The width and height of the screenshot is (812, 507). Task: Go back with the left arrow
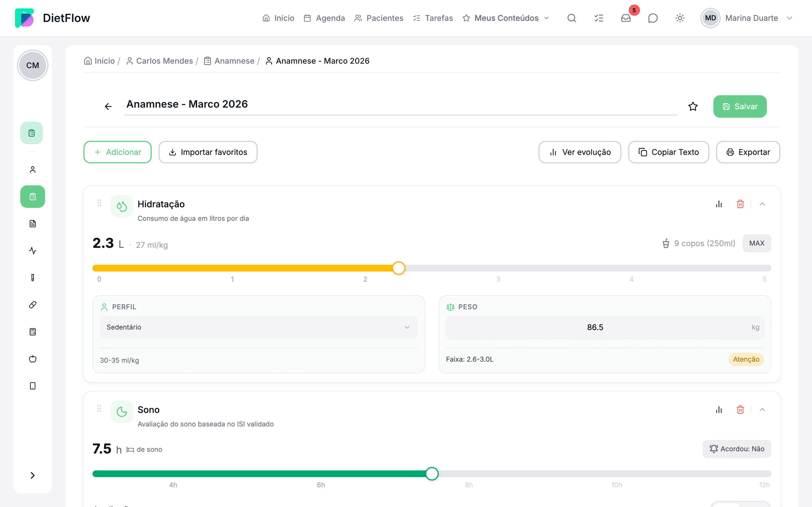click(108, 106)
